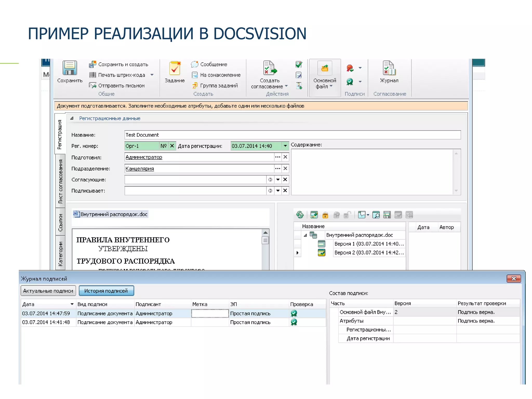
Task: Click the Сохранить floppy disk icon
Action: pos(70,68)
